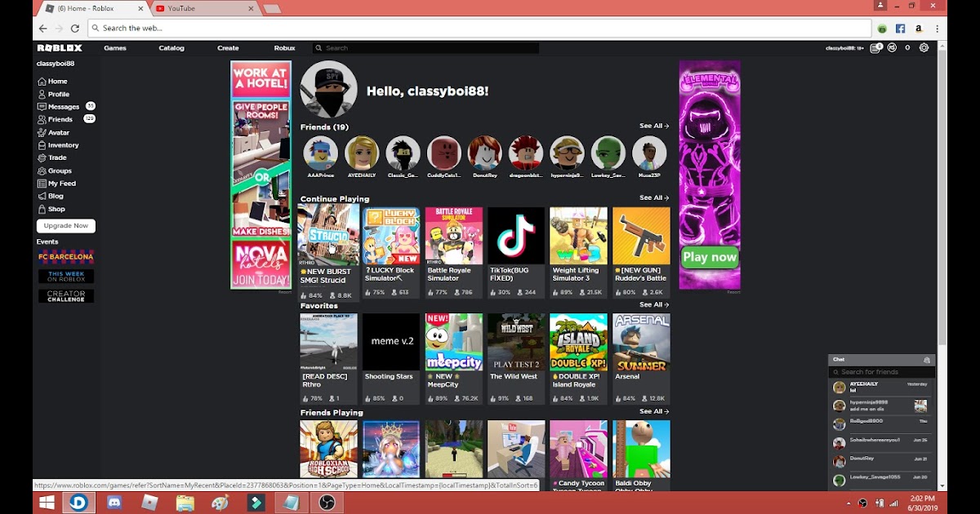Click the Upgrade Now button
The height and width of the screenshot is (514, 980).
(x=66, y=226)
